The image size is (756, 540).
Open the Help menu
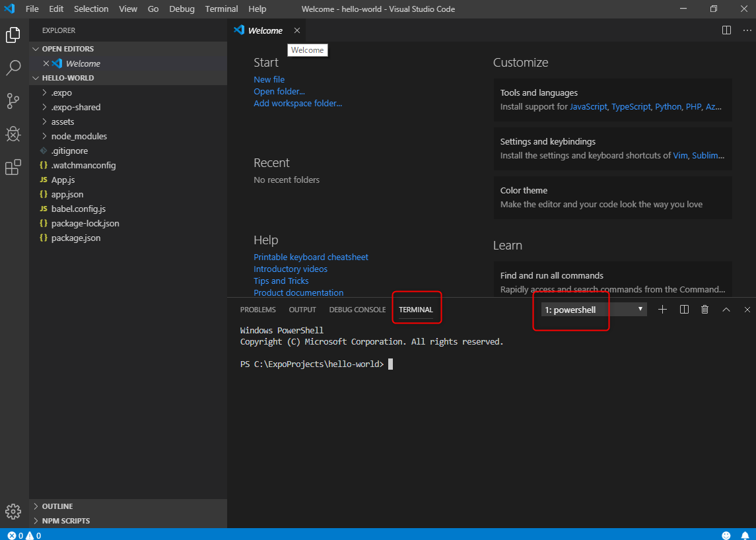click(257, 9)
